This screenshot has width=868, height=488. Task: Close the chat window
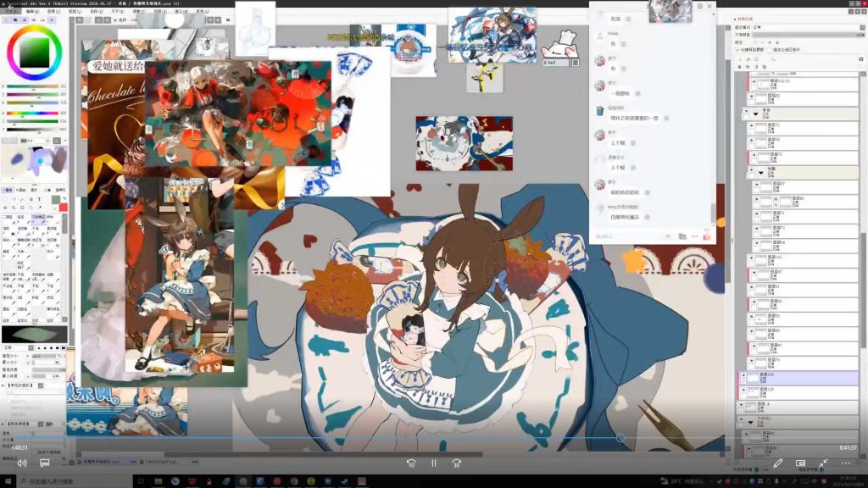click(x=709, y=6)
